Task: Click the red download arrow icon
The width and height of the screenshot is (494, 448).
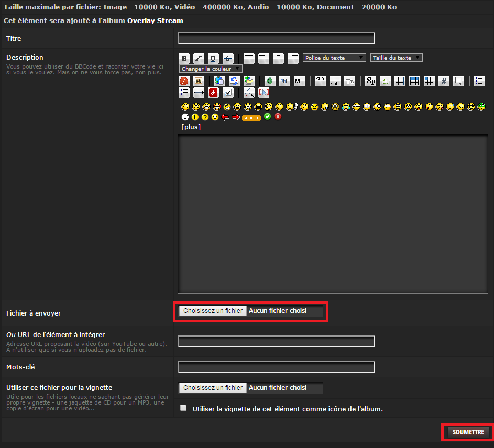Action: pyautogui.click(x=213, y=93)
